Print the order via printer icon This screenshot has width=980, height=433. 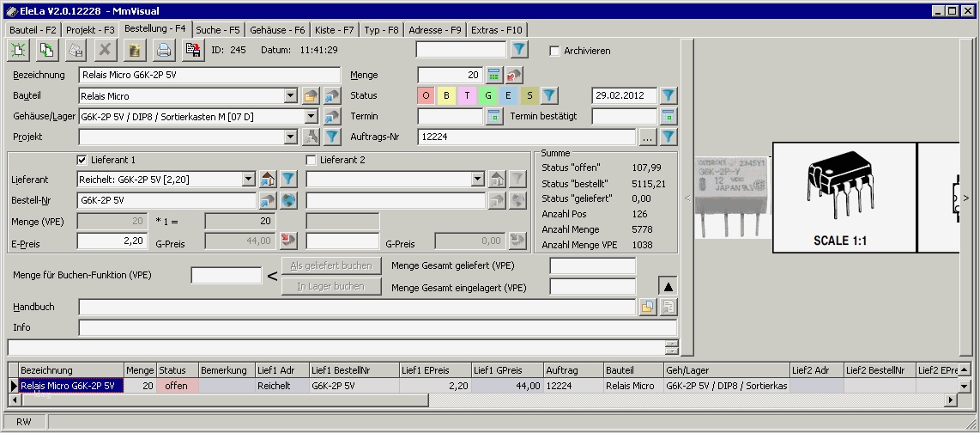coord(164,50)
